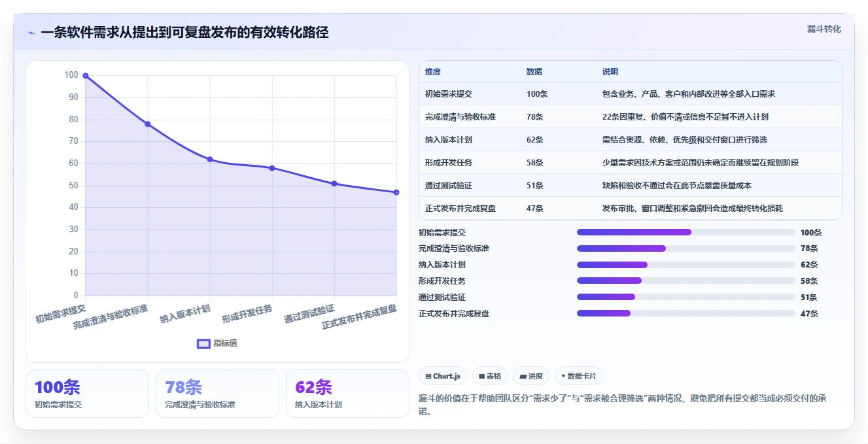Toggle the 指标值 legend swatch under the chart
The image size is (868, 444).
[204, 343]
